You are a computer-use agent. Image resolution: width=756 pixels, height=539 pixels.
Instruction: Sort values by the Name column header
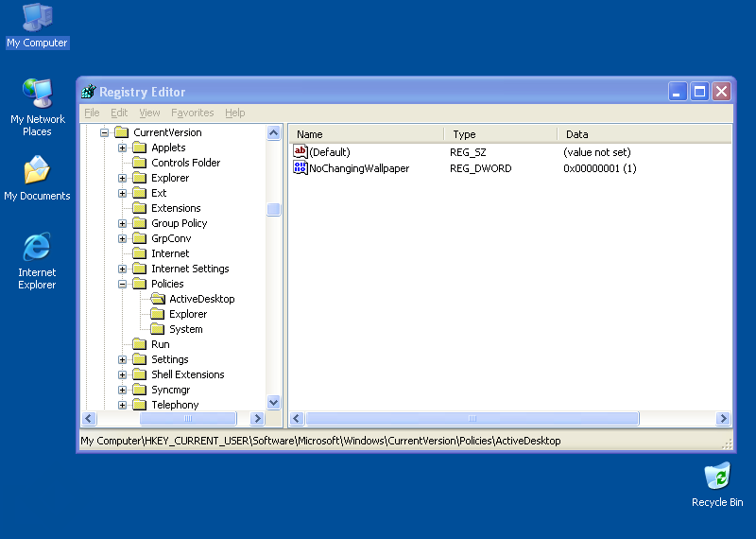(x=367, y=134)
